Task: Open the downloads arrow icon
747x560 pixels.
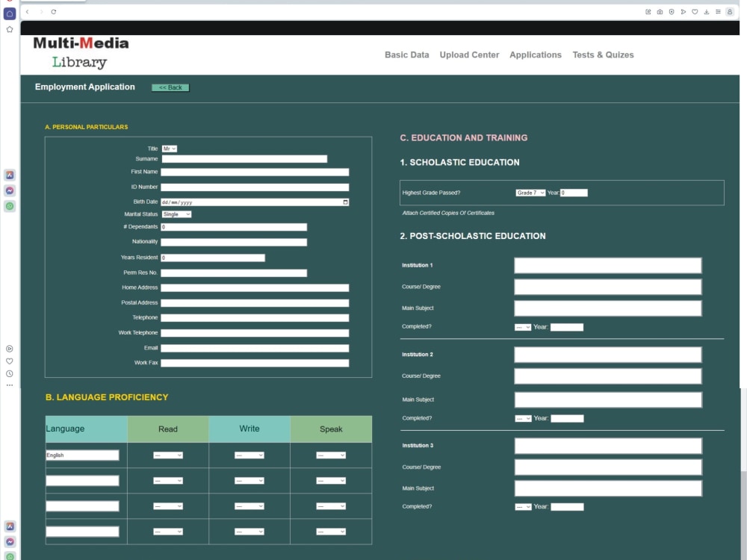Action: coord(707,11)
